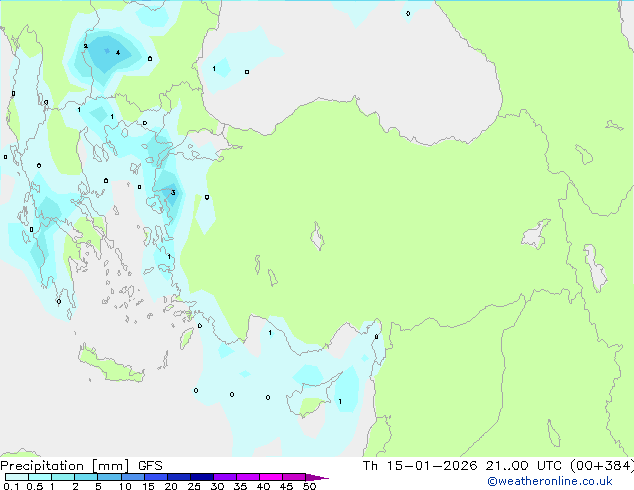Click the 'GFS' model label
Screen dimensions: 634x490
point(150,466)
